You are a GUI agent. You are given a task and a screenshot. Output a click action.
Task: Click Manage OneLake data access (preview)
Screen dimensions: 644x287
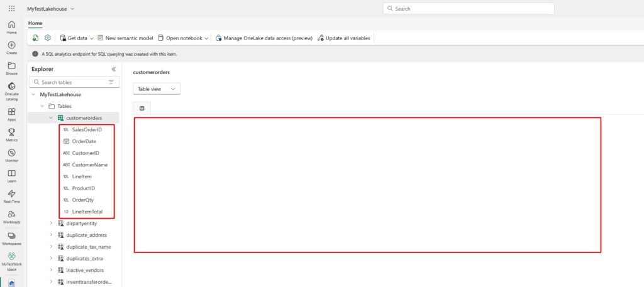[x=264, y=38]
